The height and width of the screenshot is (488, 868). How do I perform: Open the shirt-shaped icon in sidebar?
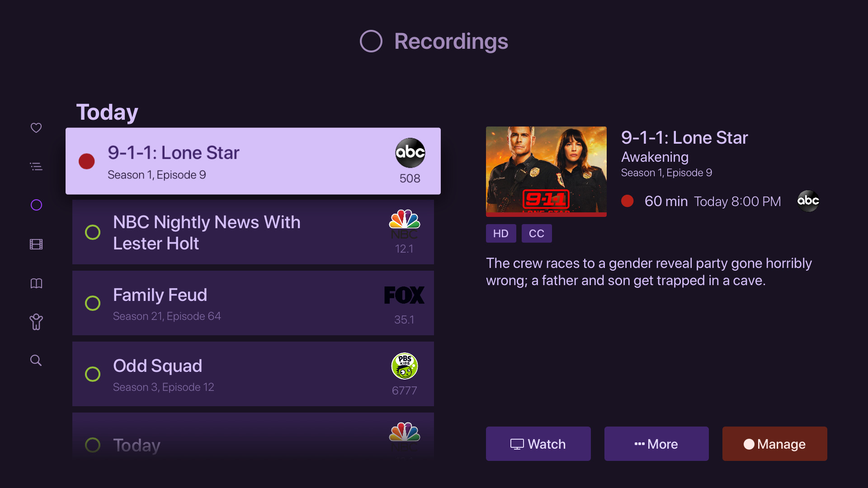[36, 322]
